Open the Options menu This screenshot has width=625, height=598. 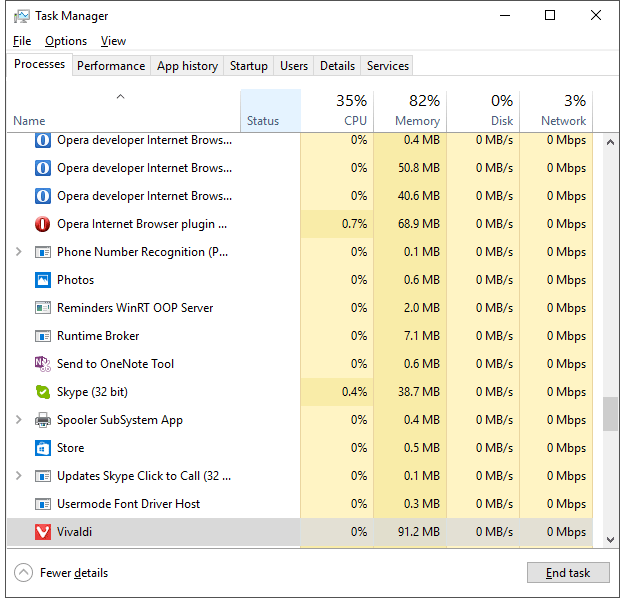coord(66,41)
